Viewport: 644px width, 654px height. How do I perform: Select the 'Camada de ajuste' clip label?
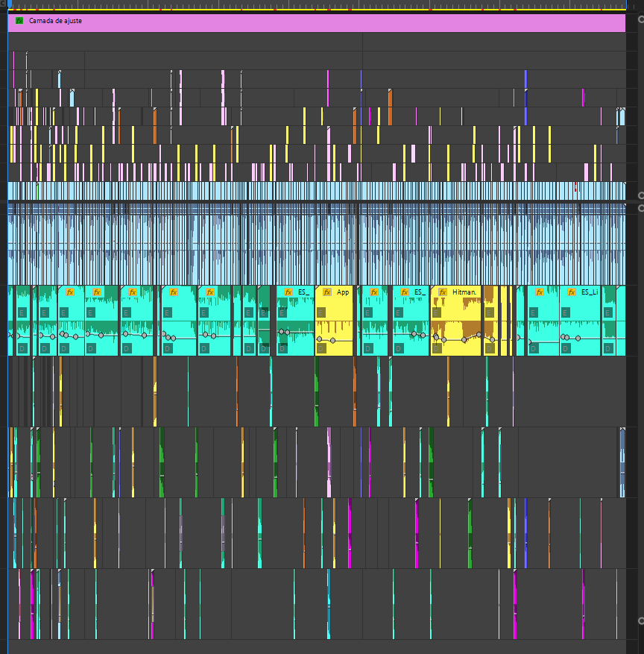click(55, 20)
